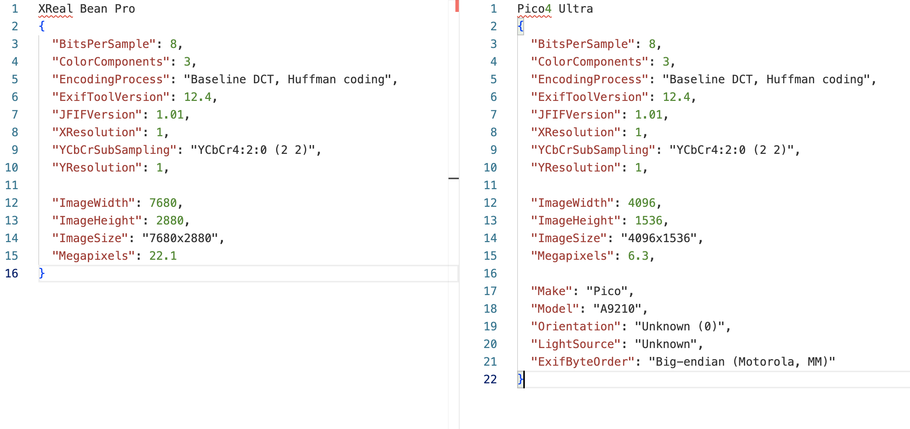
Task: Select "ImageHeight" key in XReal pane
Action: [x=99, y=221]
